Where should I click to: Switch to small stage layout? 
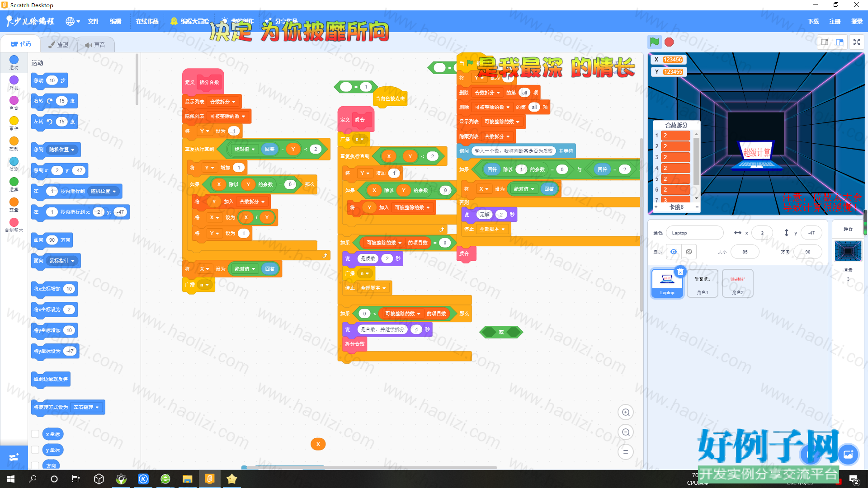pos(824,42)
